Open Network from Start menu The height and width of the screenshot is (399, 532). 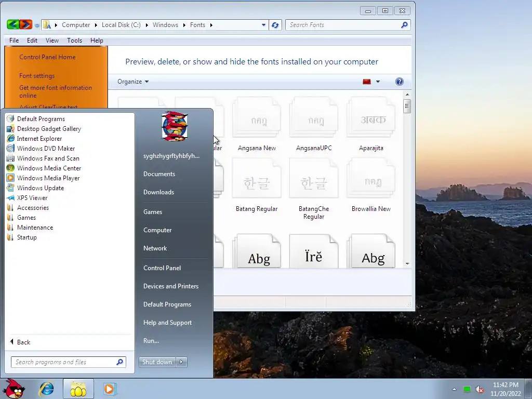[x=155, y=248]
